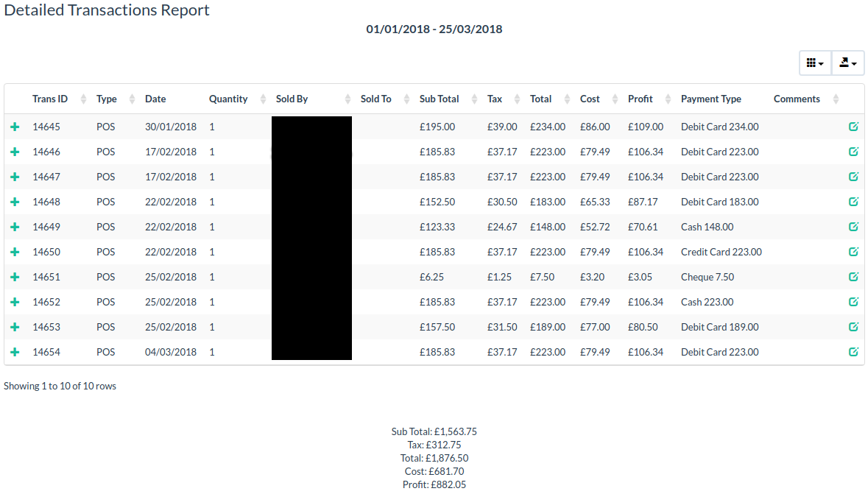
Task: Sort the table by Profit column
Action: [x=640, y=99]
